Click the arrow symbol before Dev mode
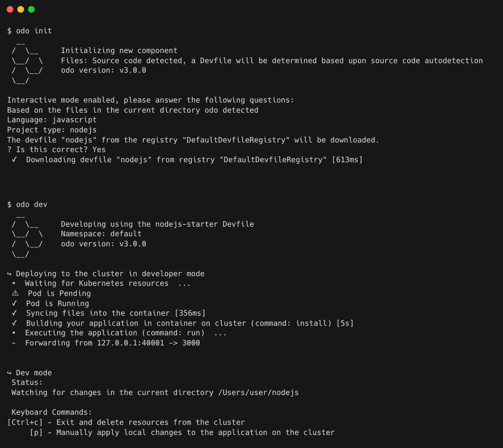The width and height of the screenshot is (503, 448). click(9, 373)
